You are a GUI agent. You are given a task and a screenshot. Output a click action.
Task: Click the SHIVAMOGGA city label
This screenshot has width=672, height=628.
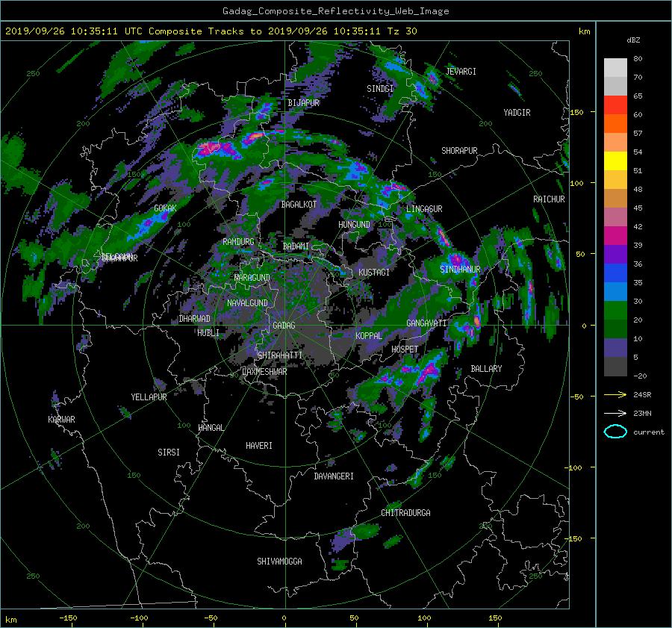click(279, 562)
